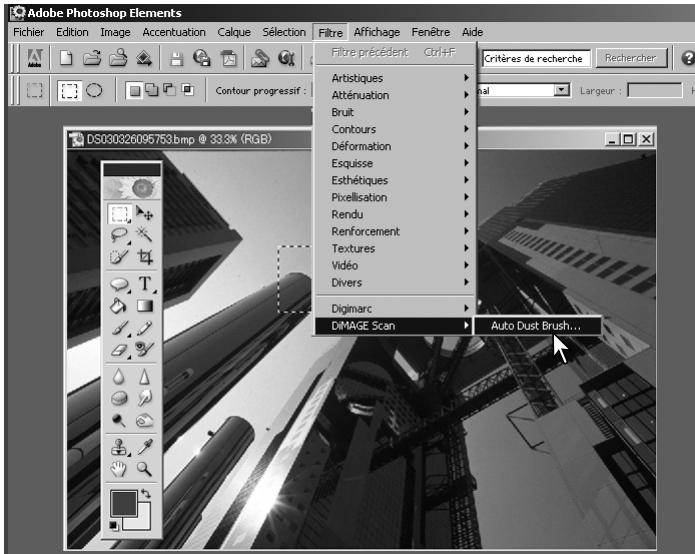This screenshot has height=554, width=695.
Task: Expand the Bruit submenu
Action: pos(394,112)
